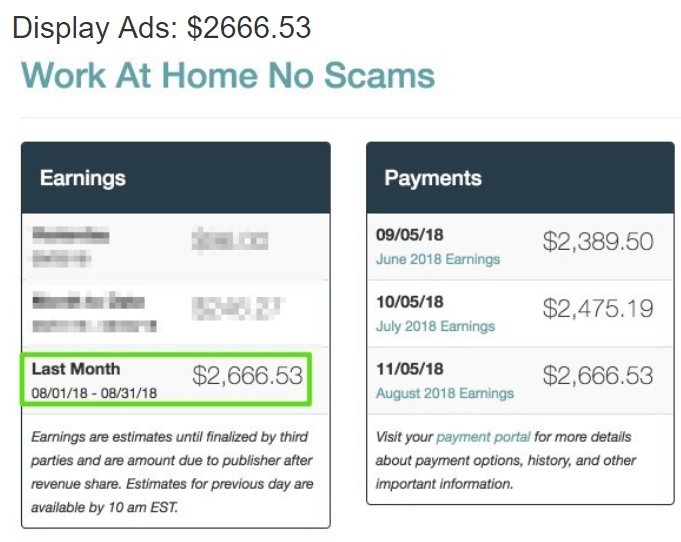
Task: Click the Earnings panel header
Action: (176, 178)
